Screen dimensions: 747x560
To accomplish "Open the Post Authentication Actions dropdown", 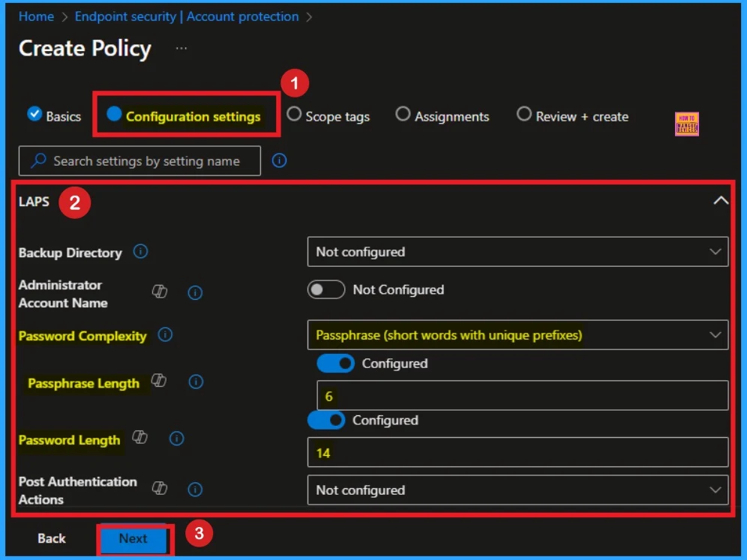I will coord(517,490).
